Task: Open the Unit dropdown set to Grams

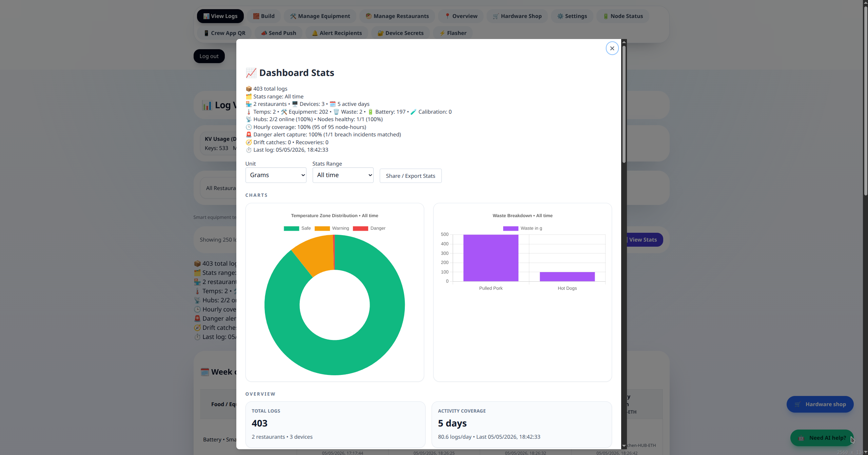Action: pos(276,175)
